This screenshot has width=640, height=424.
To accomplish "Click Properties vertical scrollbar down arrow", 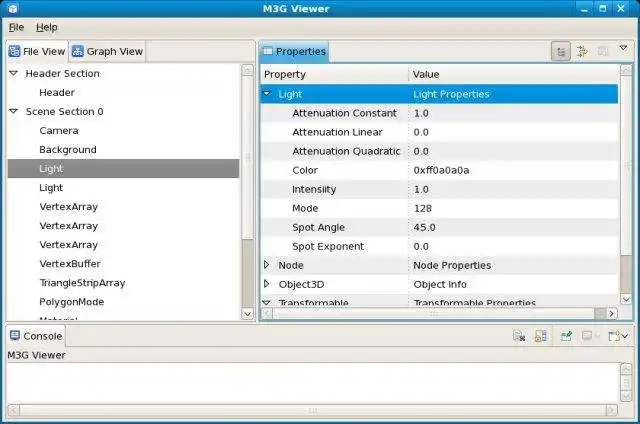I will [x=626, y=299].
